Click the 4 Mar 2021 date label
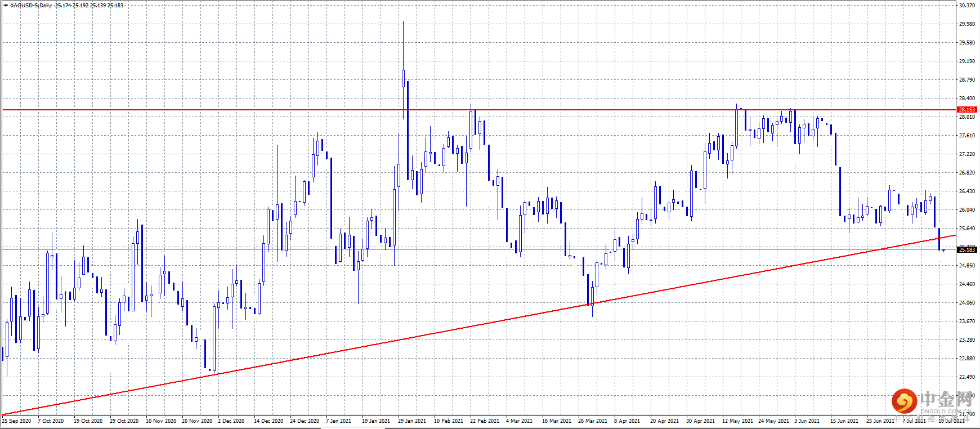This screenshot has height=429, width=980. [x=519, y=421]
